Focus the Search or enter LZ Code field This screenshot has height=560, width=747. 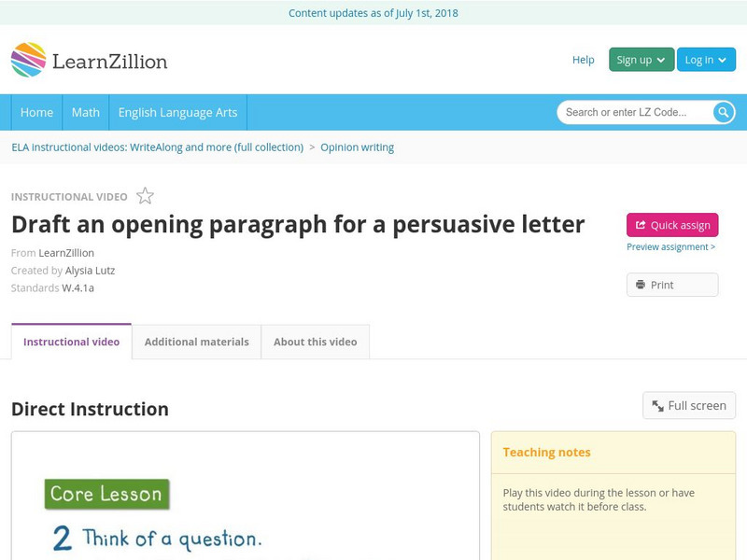pos(635,112)
